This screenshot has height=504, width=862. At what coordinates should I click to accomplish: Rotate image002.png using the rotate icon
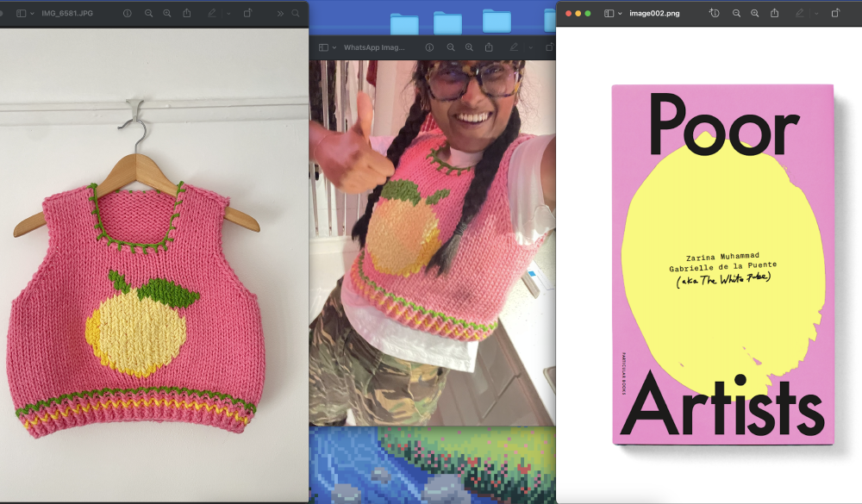(x=836, y=13)
